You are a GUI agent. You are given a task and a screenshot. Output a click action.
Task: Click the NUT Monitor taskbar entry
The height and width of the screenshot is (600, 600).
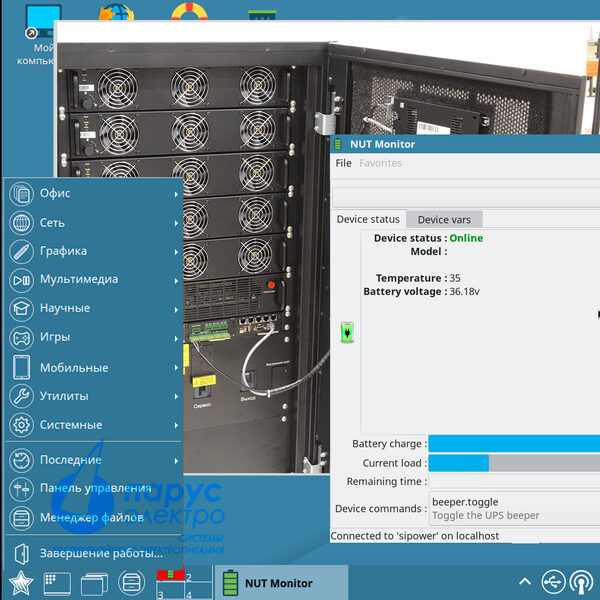pyautogui.click(x=278, y=583)
